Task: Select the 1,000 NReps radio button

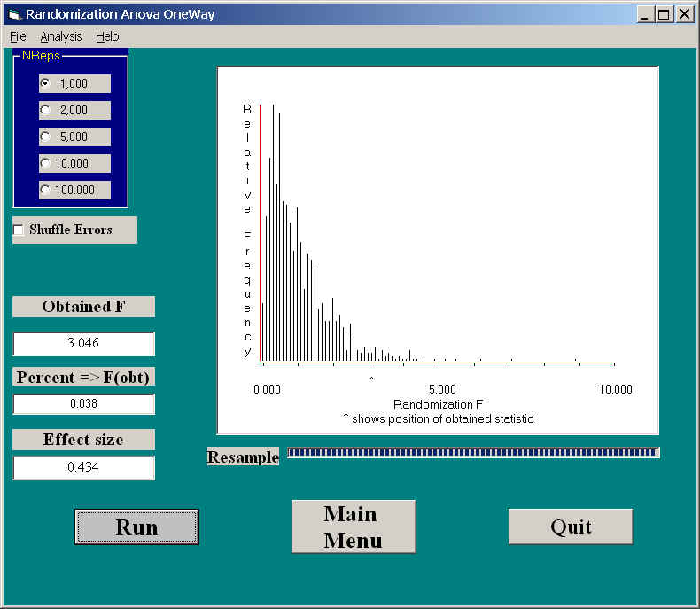Action: click(x=46, y=83)
